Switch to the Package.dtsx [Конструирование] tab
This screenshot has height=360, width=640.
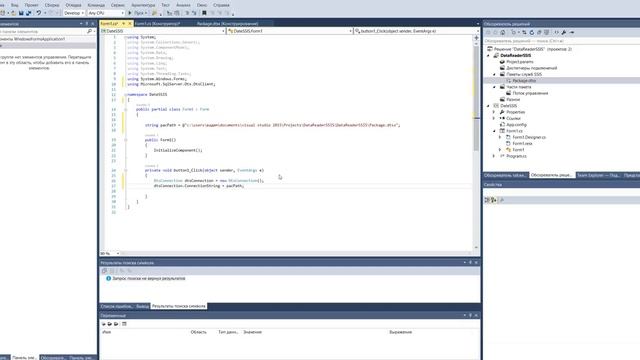pyautogui.click(x=227, y=24)
